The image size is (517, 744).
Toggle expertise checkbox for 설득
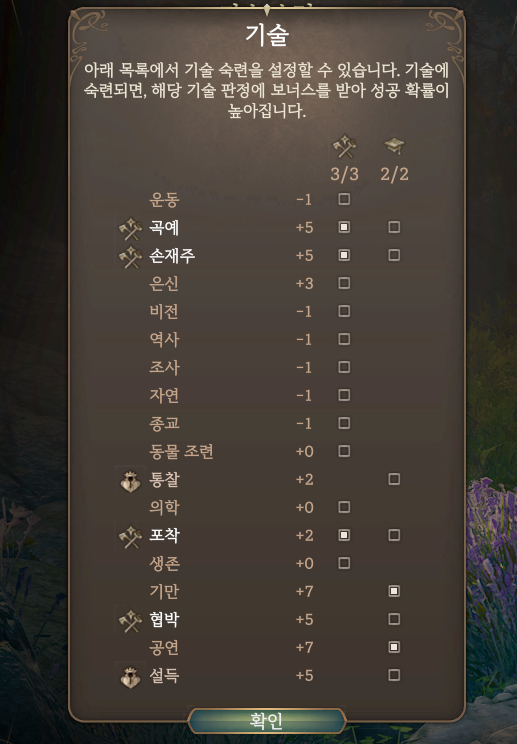(x=394, y=675)
